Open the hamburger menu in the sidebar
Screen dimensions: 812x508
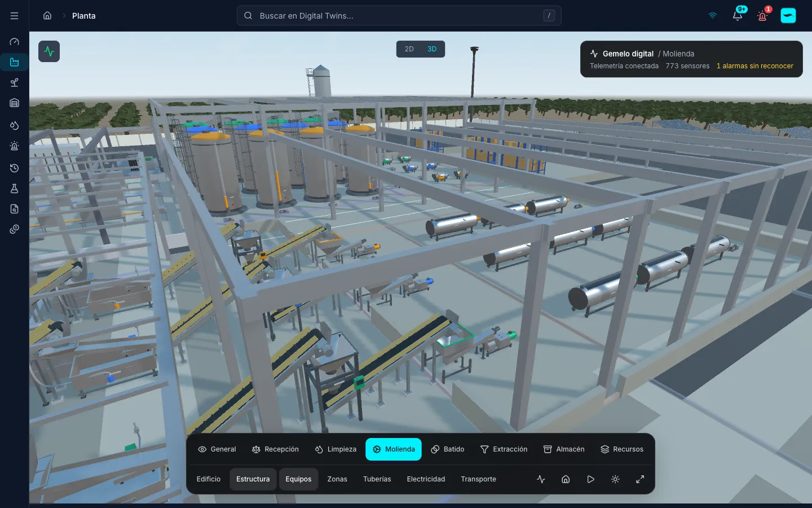coord(15,16)
